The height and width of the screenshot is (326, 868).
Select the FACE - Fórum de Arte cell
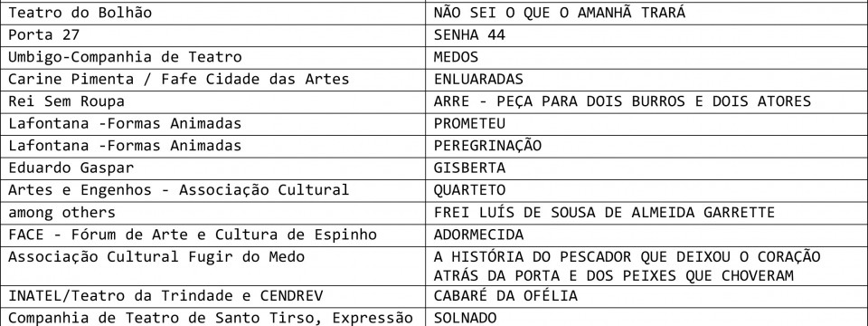[x=212, y=235]
